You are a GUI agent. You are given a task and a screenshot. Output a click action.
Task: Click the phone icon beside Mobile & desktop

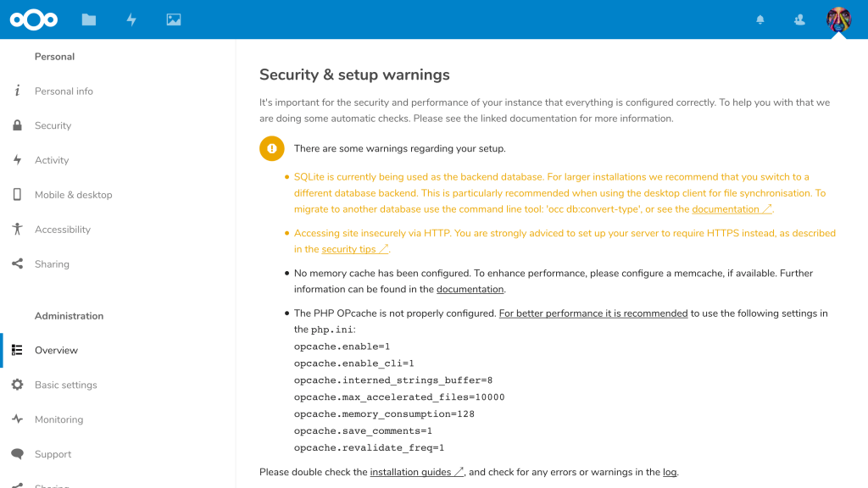pyautogui.click(x=17, y=195)
